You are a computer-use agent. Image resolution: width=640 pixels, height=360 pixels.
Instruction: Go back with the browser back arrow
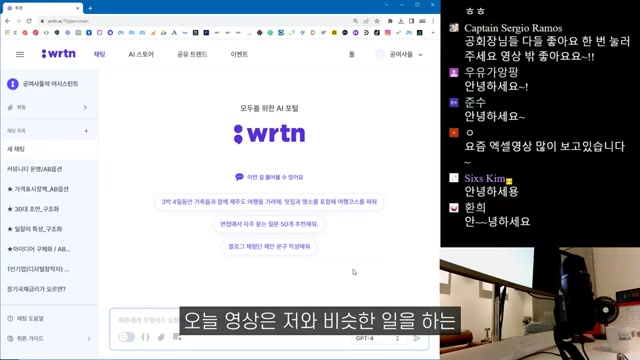pos(8,21)
